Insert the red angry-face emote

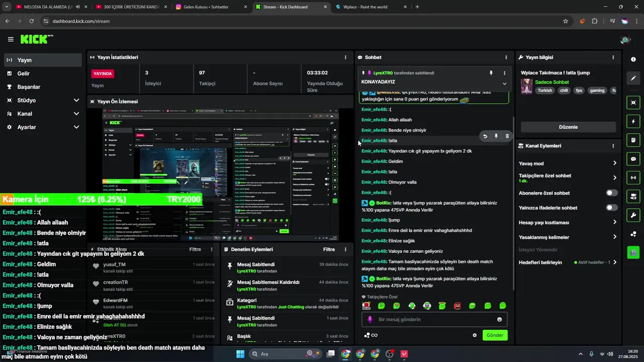[457, 306]
